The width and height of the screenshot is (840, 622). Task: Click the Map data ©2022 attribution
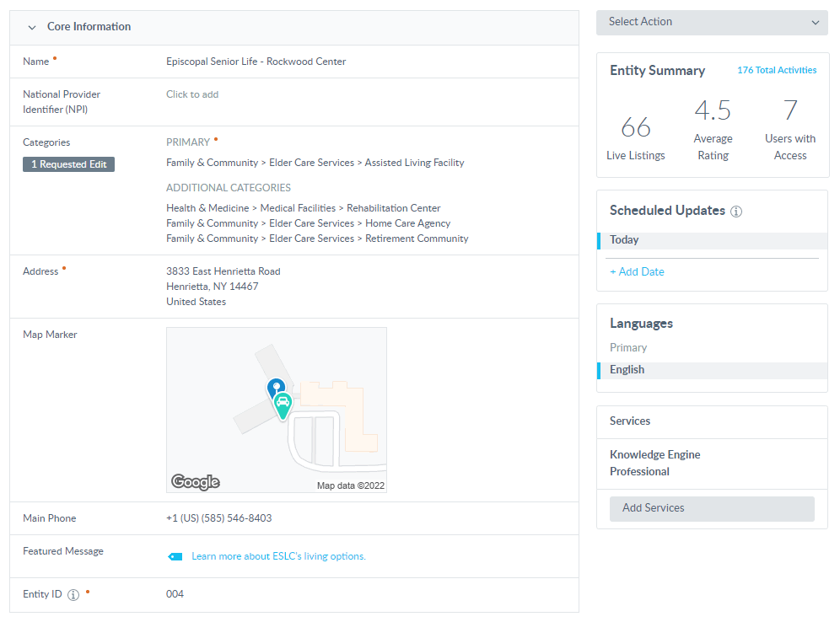(x=351, y=485)
